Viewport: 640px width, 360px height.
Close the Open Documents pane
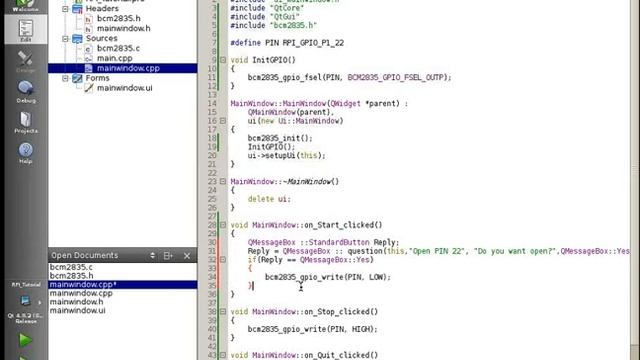pyautogui.click(x=187, y=256)
